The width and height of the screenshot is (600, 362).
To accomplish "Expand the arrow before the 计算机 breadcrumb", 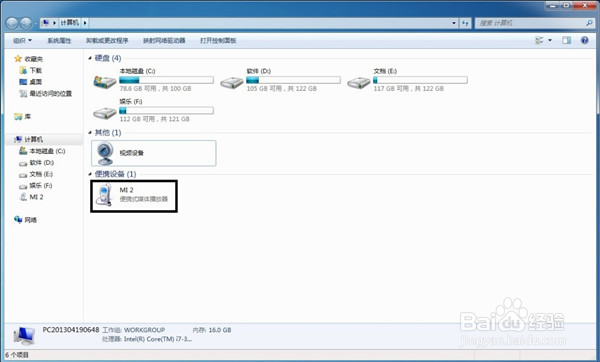I will pos(54,23).
